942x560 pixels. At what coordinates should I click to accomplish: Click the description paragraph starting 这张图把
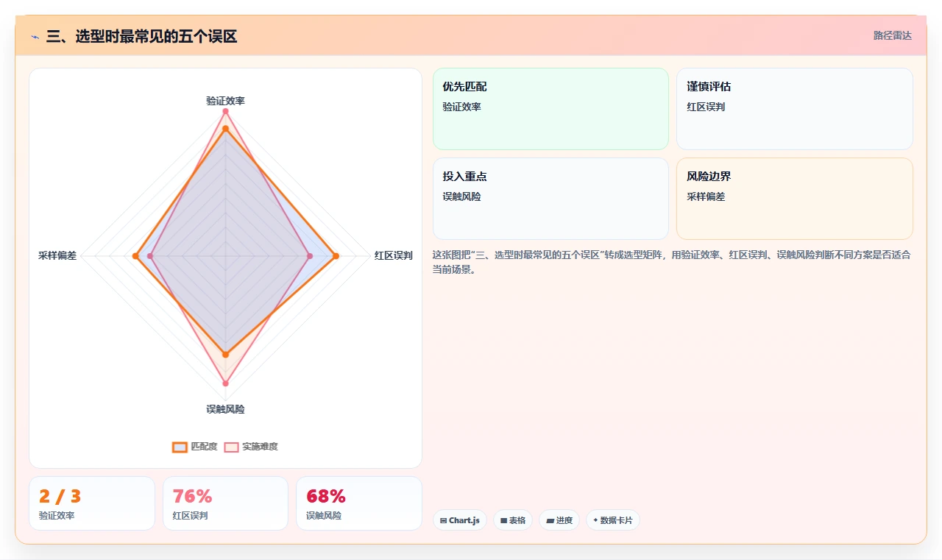671,262
